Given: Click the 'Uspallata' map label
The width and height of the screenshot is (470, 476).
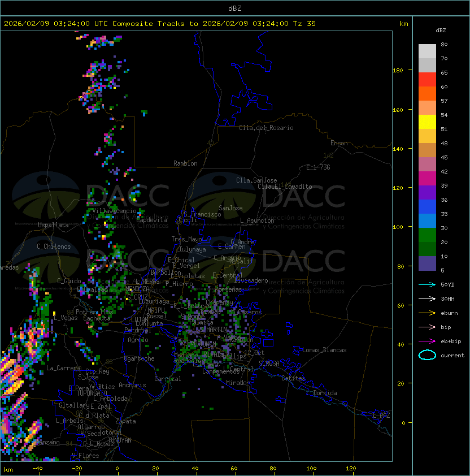Looking at the screenshot, I should [53, 225].
